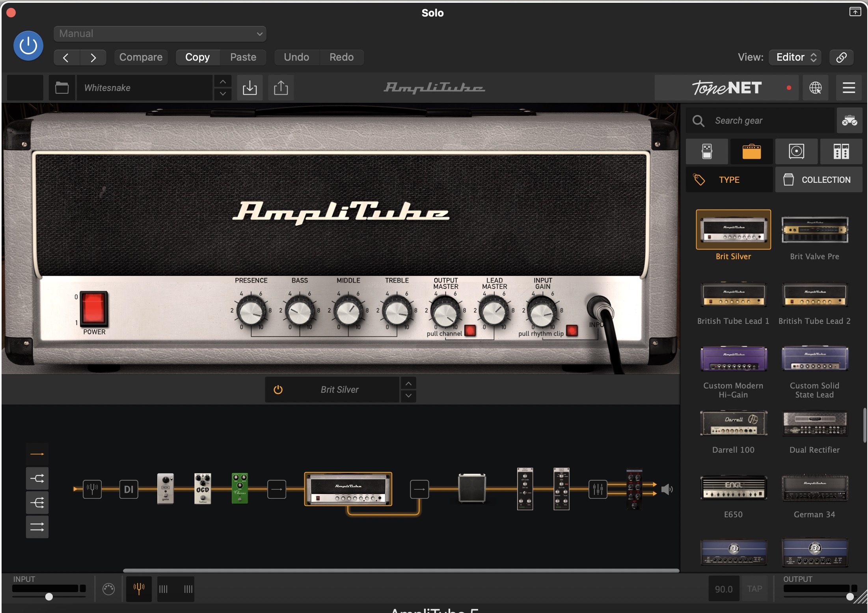The width and height of the screenshot is (868, 613).
Task: Open the Manual preset dropdown
Action: tap(160, 33)
